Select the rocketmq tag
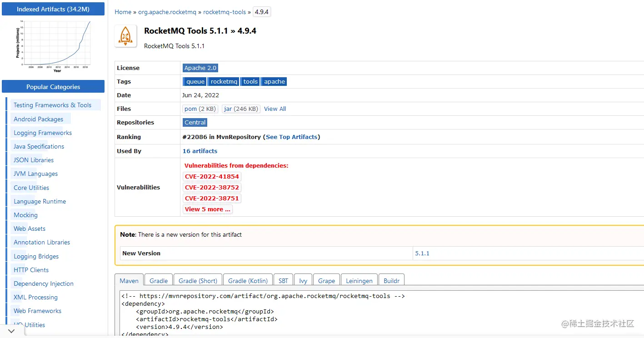The image size is (644, 338). pos(224,82)
